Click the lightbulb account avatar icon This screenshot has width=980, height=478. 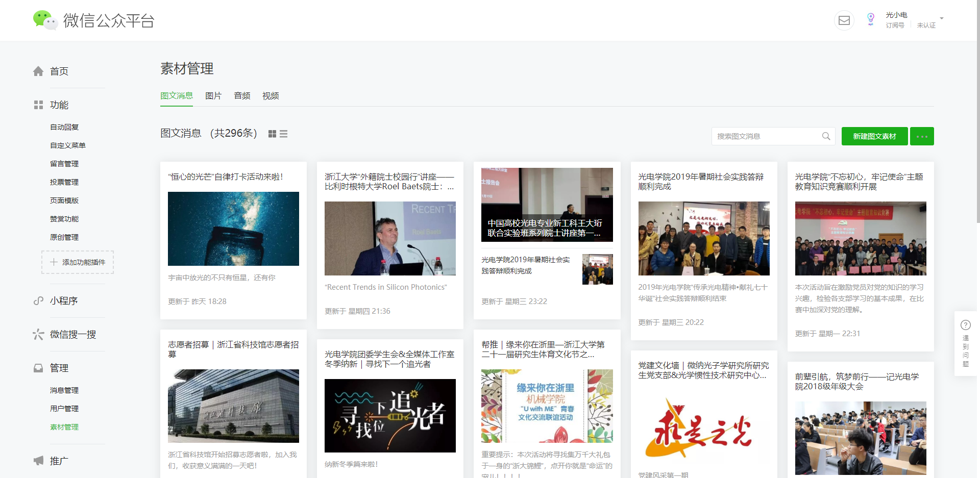click(x=871, y=20)
